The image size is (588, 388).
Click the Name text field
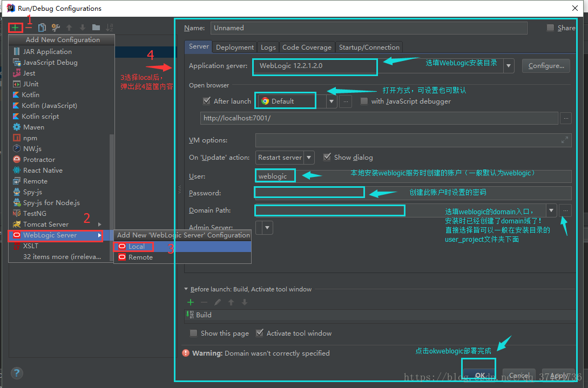pyautogui.click(x=369, y=28)
